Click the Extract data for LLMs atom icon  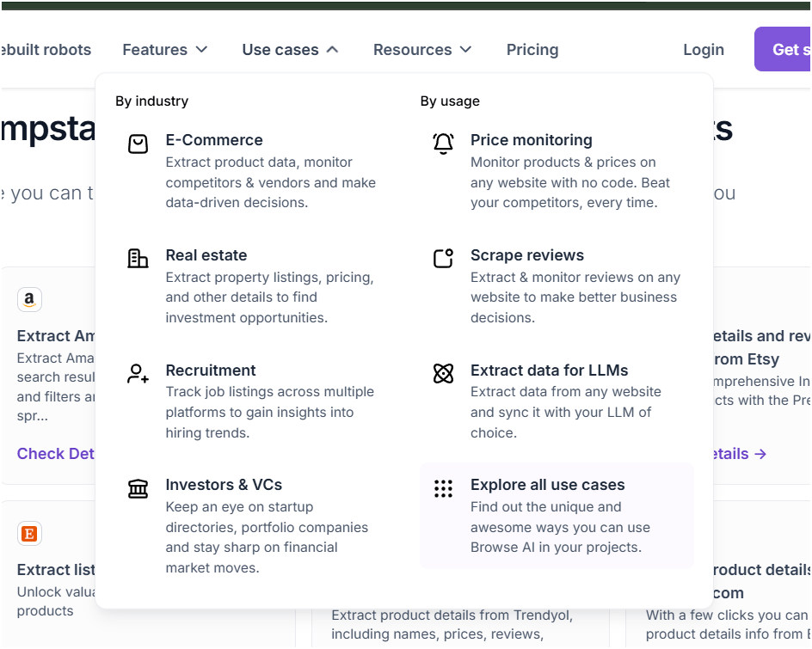[443, 373]
